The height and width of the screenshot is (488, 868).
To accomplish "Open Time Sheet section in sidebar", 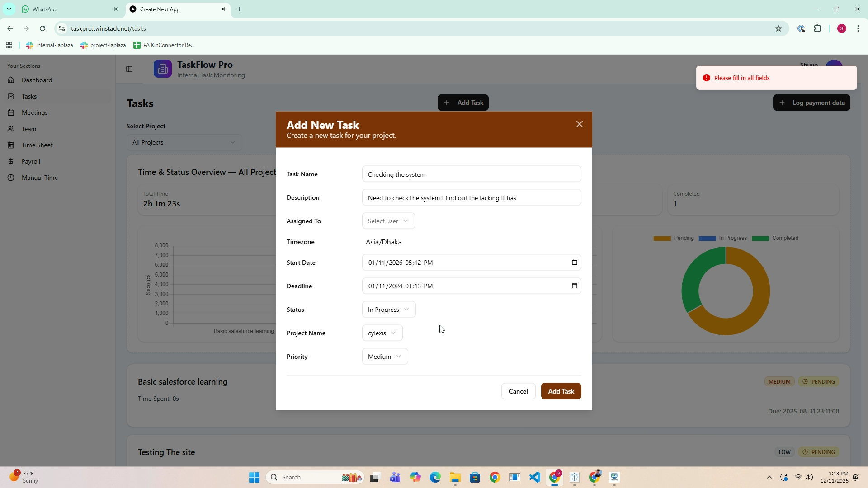I will (37, 145).
